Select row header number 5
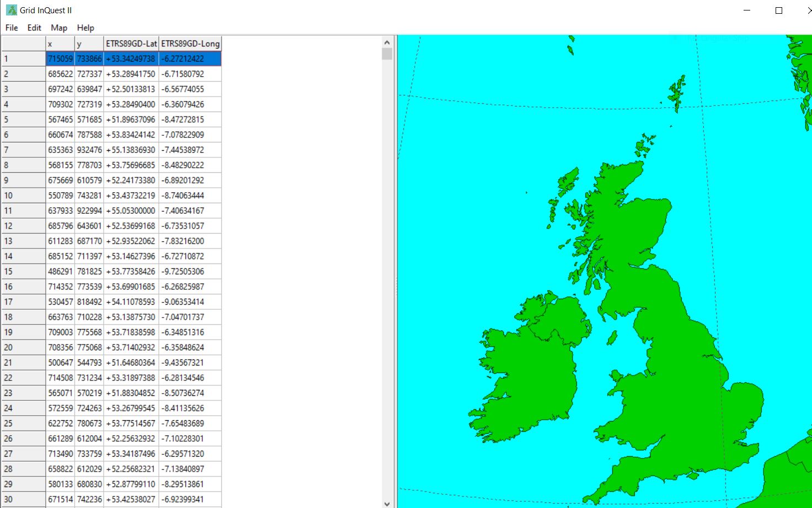 pos(23,119)
